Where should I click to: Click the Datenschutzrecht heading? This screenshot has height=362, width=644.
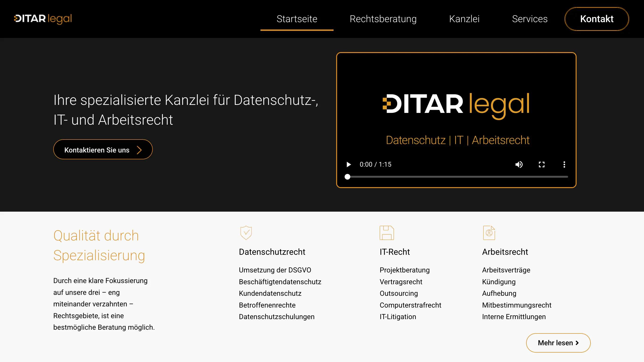click(272, 252)
